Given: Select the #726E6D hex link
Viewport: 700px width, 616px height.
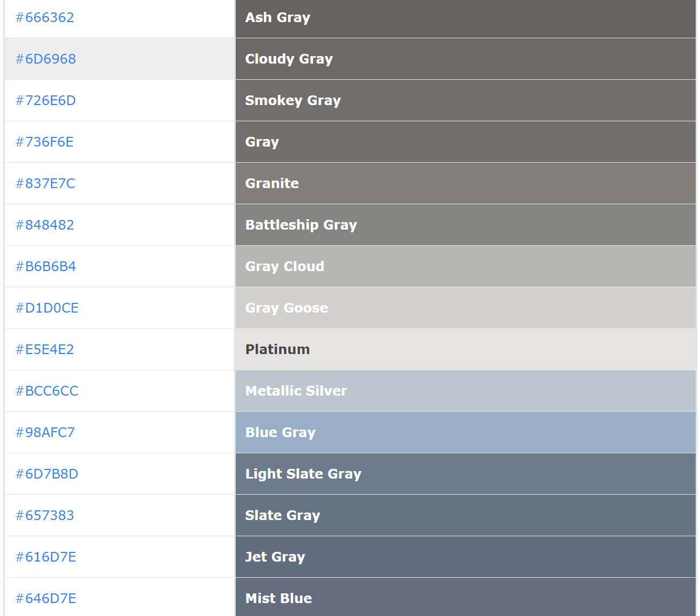Looking at the screenshot, I should pyautogui.click(x=46, y=101).
